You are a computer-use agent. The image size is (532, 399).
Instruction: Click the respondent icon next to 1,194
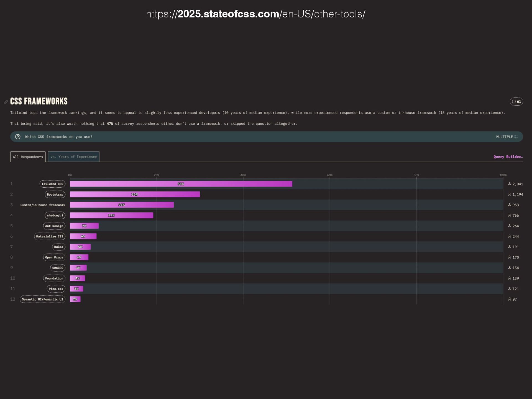[509, 195]
